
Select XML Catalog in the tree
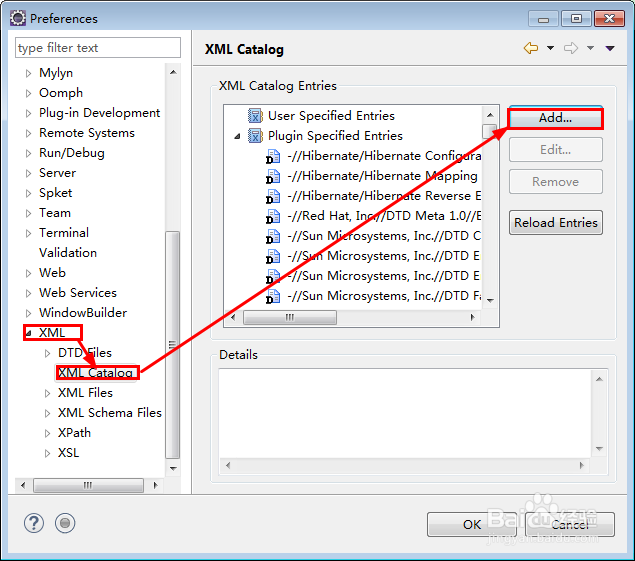95,373
